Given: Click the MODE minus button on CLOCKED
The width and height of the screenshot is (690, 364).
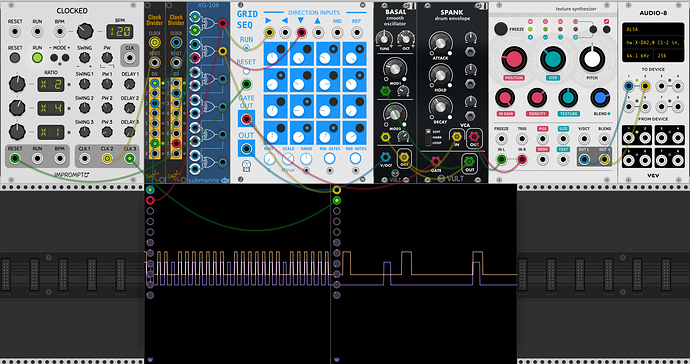Looking at the screenshot, I should click(x=54, y=58).
